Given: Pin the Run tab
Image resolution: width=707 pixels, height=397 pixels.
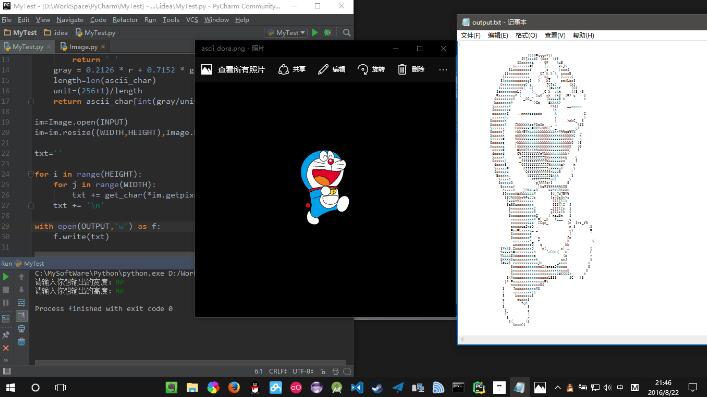Looking at the screenshot, I should pos(5,335).
